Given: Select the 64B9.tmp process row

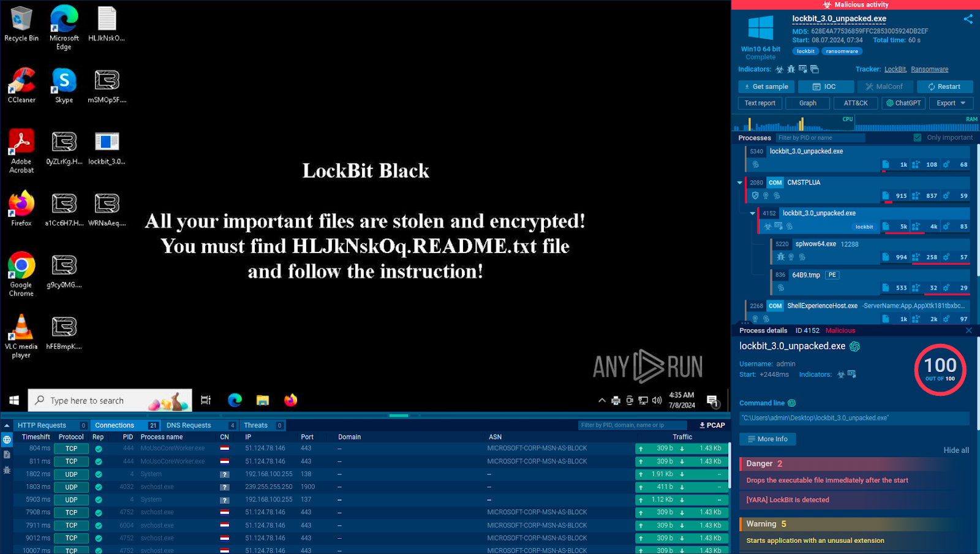Looking at the screenshot, I should (x=870, y=281).
